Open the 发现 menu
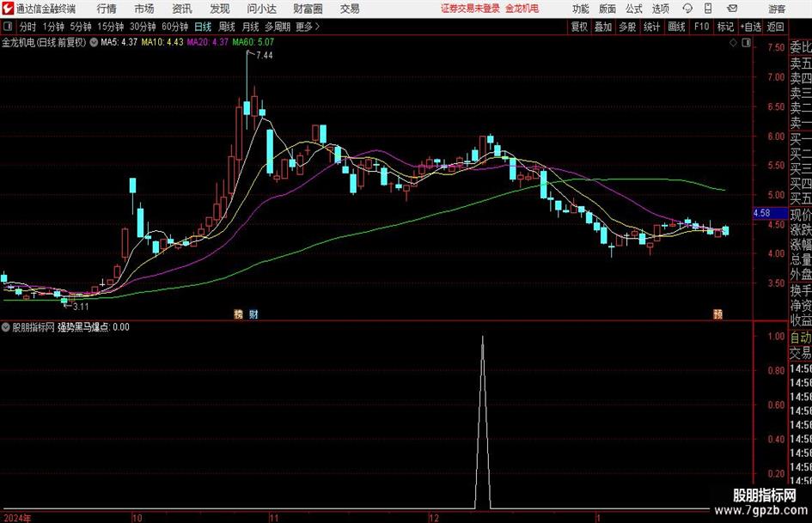 click(x=220, y=9)
